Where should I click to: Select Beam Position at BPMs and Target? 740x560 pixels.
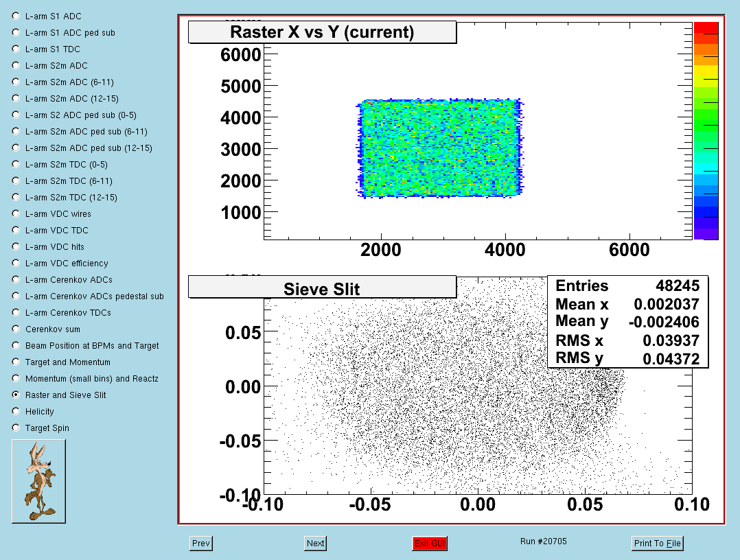coord(16,345)
